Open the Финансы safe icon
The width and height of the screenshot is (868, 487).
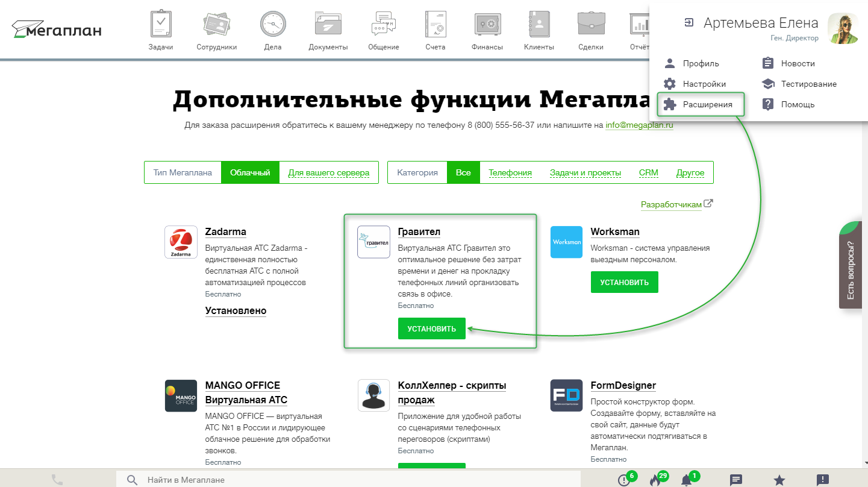pyautogui.click(x=487, y=25)
